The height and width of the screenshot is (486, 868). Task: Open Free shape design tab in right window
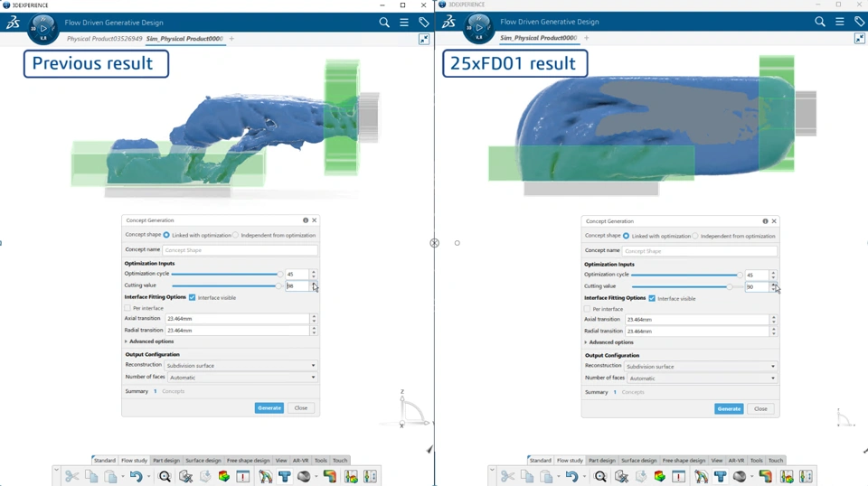684,460
